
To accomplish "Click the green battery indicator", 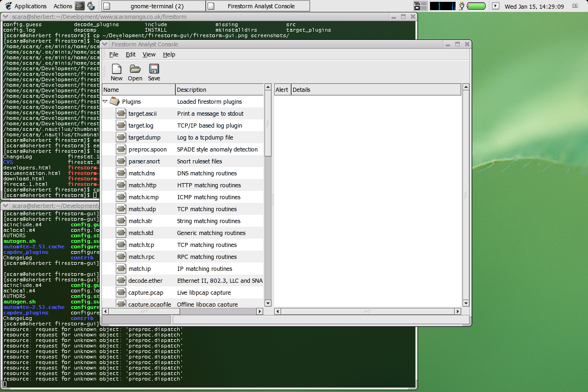I will [x=476, y=6].
